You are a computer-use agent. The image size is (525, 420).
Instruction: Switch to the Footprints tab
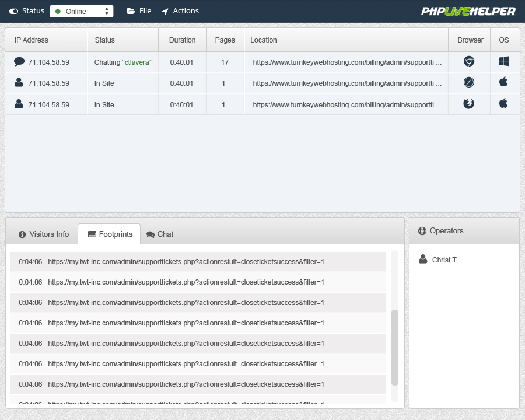pyautogui.click(x=108, y=234)
